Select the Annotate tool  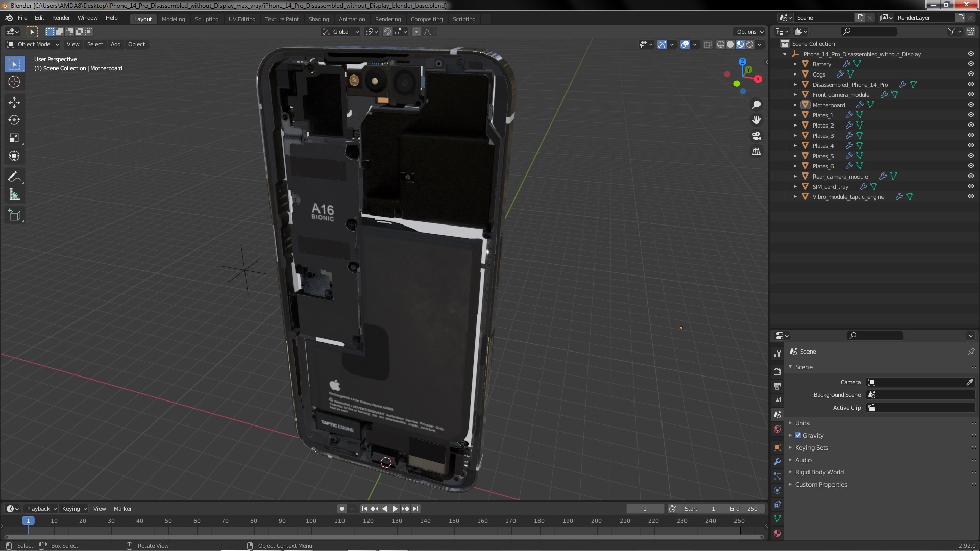14,177
